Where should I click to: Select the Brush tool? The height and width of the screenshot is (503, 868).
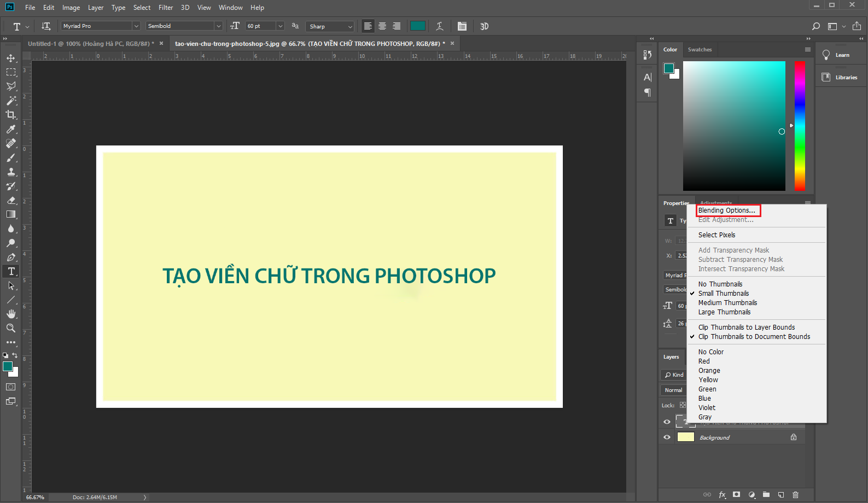pyautogui.click(x=11, y=157)
